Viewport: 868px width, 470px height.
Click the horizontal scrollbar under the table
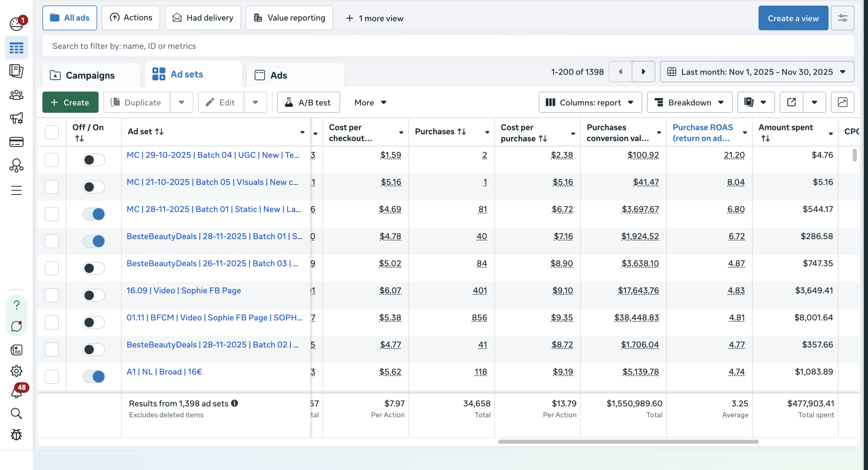pyautogui.click(x=628, y=441)
